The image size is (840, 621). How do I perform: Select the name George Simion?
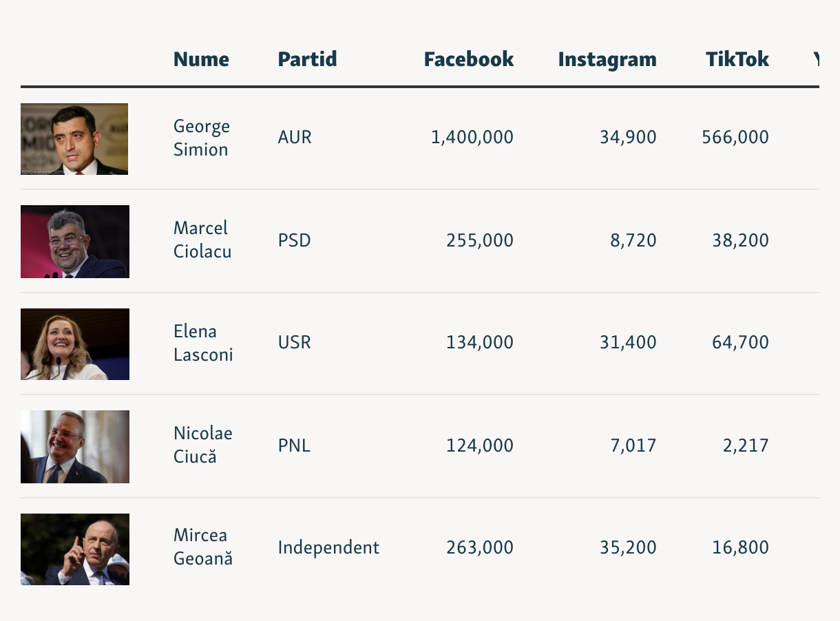point(202,138)
